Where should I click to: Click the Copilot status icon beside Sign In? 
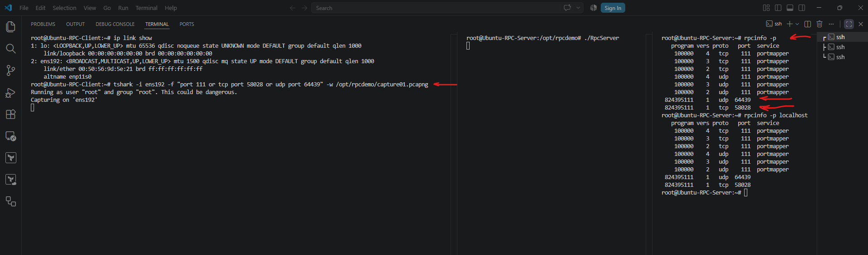pyautogui.click(x=593, y=8)
